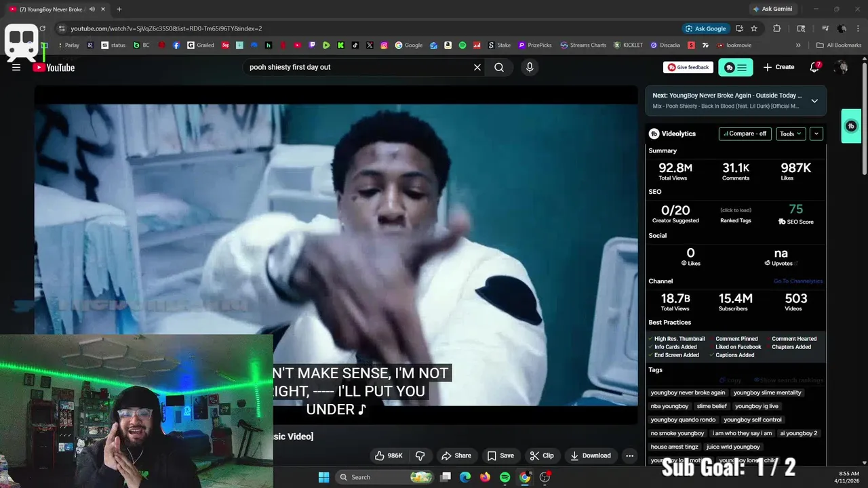Expand the All Bookmarks folder

point(839,45)
